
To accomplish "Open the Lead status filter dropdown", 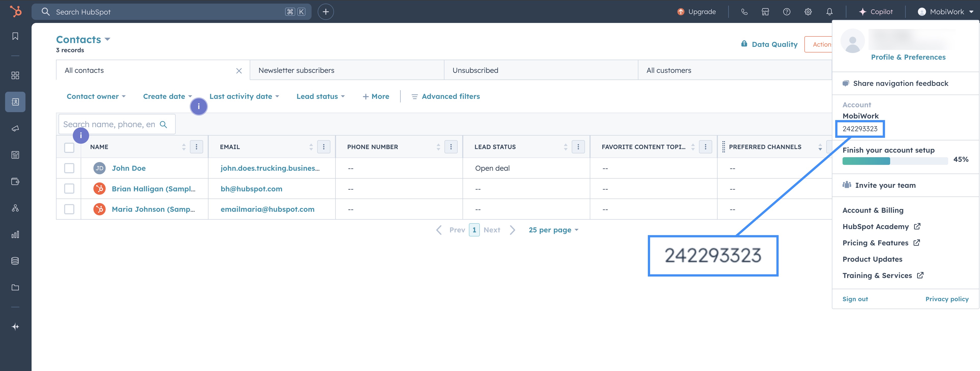I will (x=320, y=96).
